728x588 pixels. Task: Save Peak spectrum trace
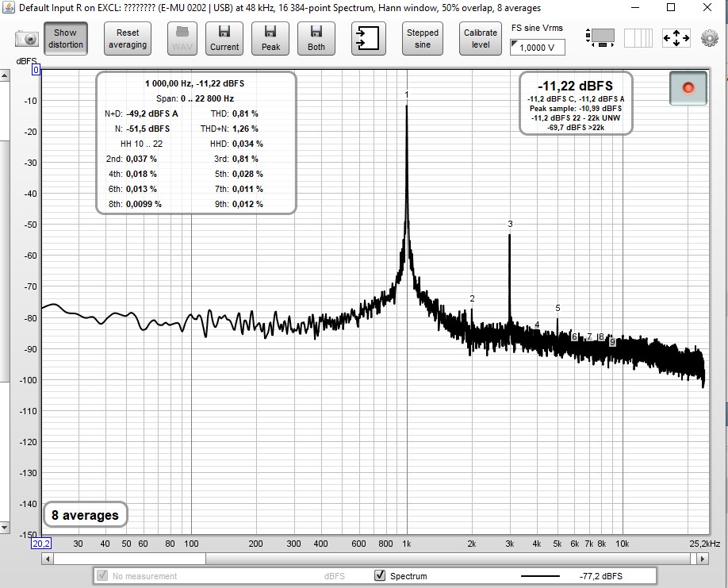270,39
